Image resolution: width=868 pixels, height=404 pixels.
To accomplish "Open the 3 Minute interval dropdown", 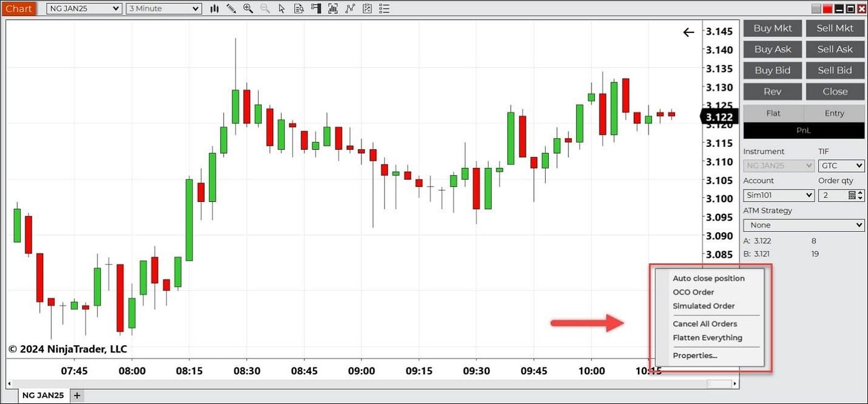I will click(164, 9).
